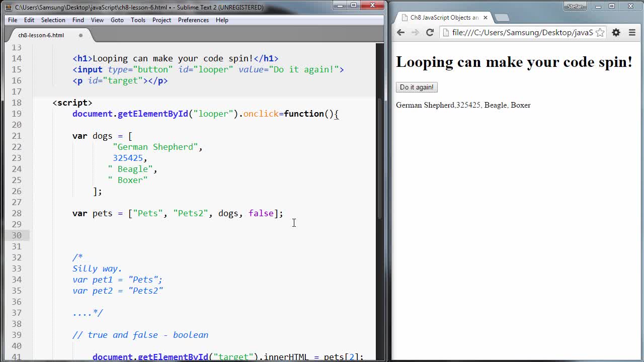Click the page icon on the browser tab
This screenshot has height=362, width=644.
pos(405,18)
